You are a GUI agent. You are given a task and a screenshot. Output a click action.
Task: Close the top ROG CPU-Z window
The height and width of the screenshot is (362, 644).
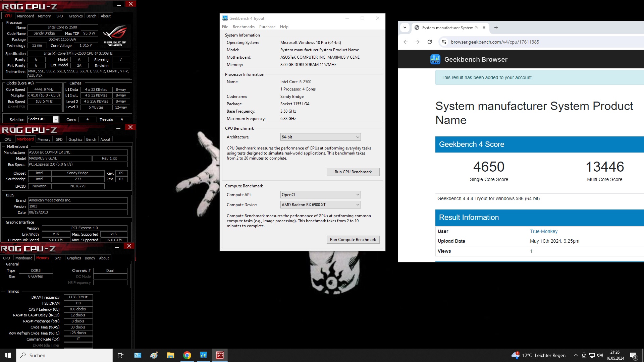coord(130,4)
